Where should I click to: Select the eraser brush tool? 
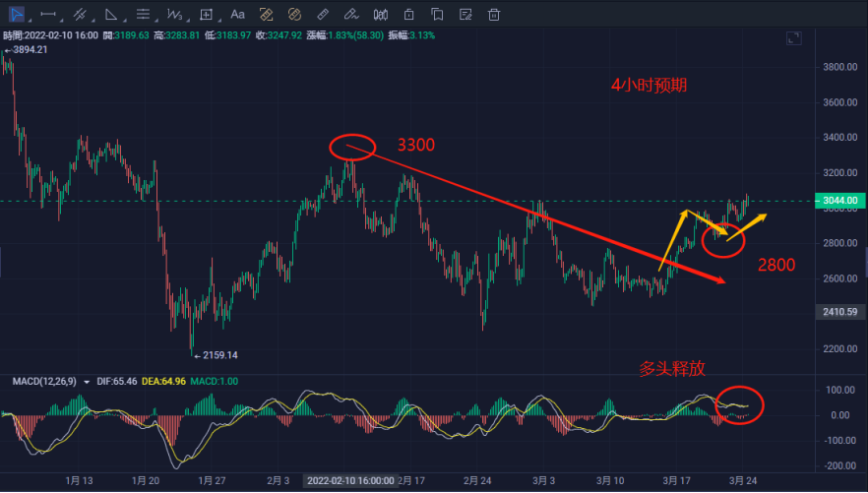coord(353,15)
